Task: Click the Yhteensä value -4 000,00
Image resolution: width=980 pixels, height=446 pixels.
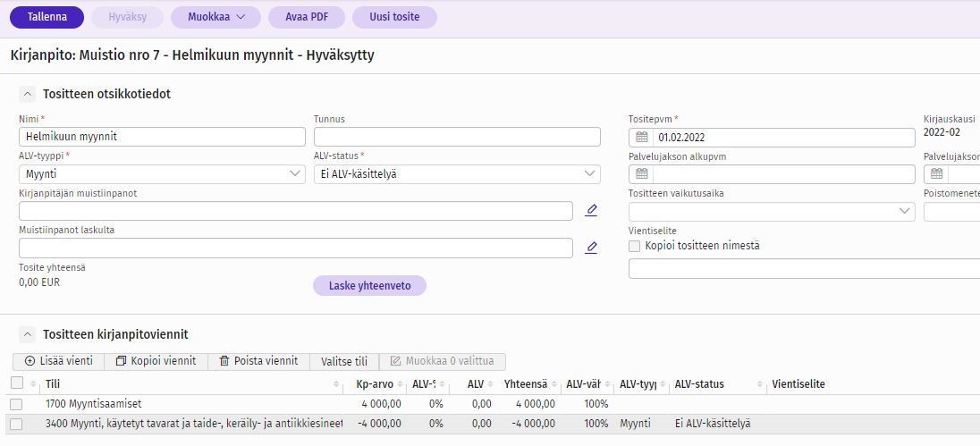Action: coord(533,425)
